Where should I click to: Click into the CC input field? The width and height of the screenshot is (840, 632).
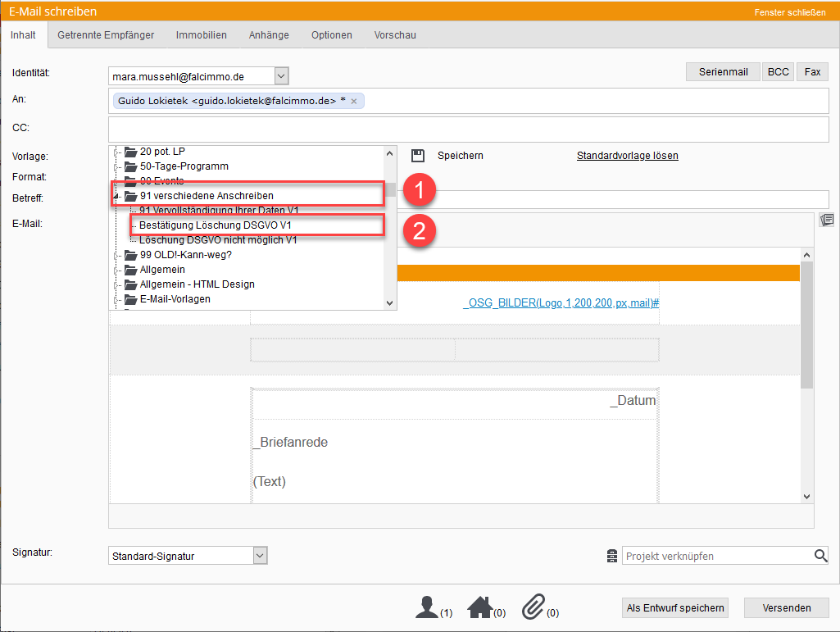(x=467, y=129)
